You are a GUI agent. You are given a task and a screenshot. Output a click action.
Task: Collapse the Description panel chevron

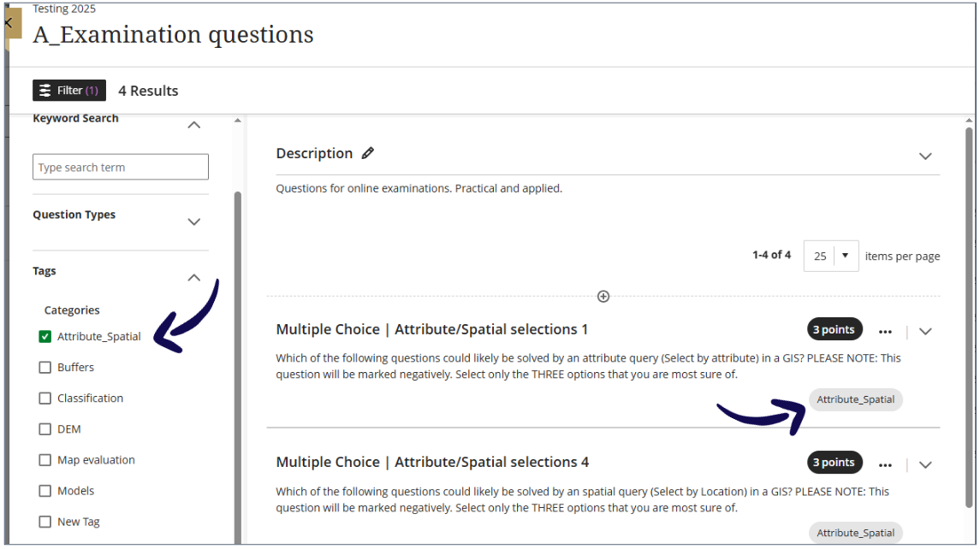(x=925, y=156)
